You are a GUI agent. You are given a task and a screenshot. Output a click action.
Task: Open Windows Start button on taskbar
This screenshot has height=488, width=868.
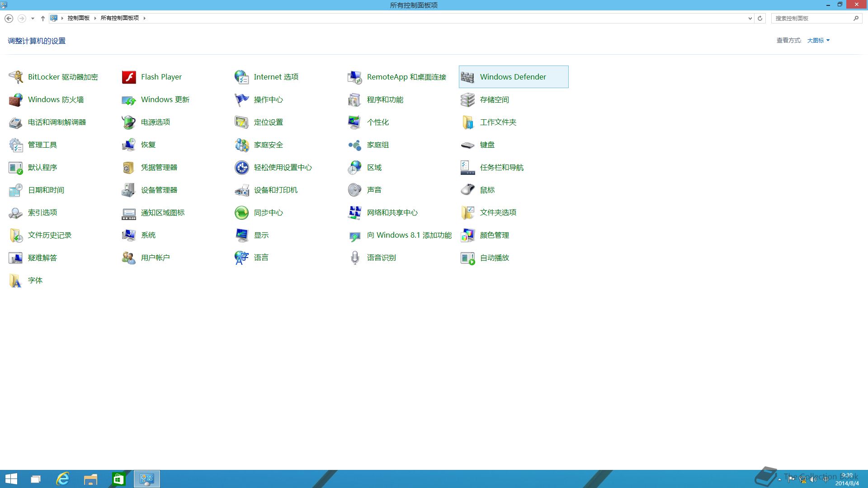11,479
